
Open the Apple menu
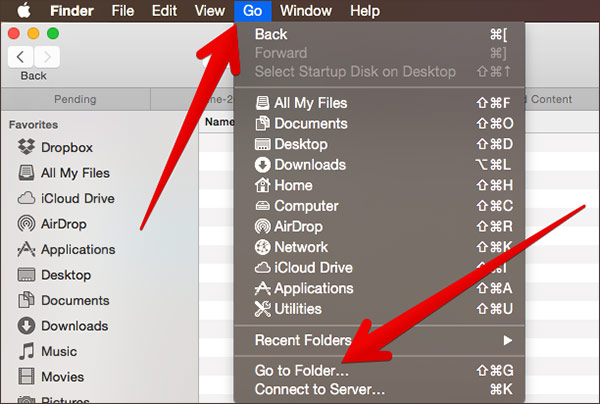coord(21,11)
